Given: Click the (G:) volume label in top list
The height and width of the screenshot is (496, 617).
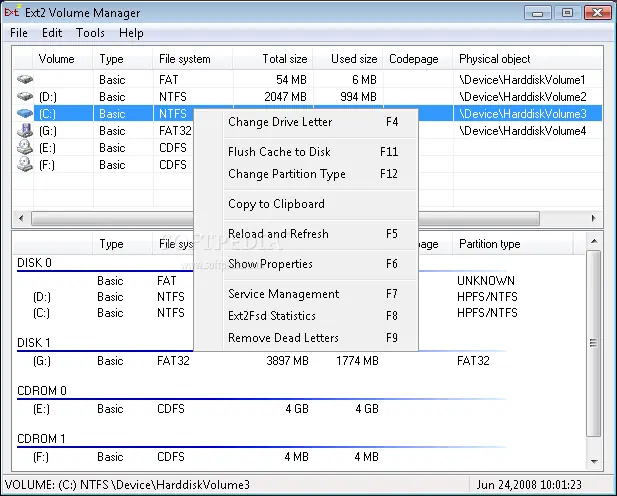Looking at the screenshot, I should point(48,131).
